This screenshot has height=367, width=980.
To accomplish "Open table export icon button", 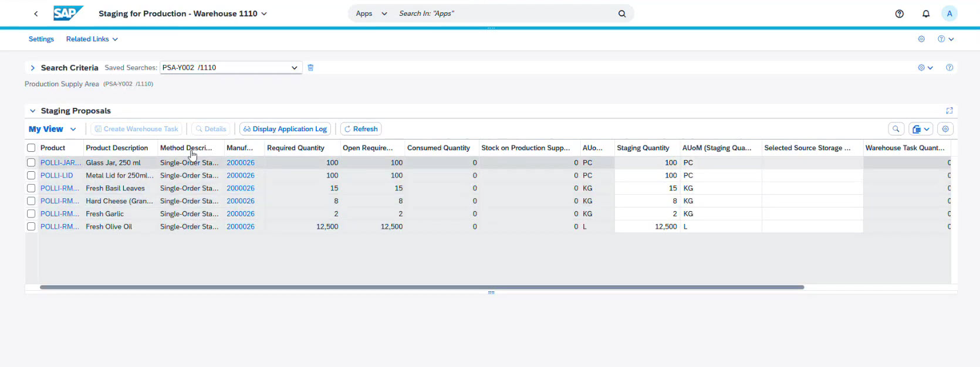I will 921,129.
